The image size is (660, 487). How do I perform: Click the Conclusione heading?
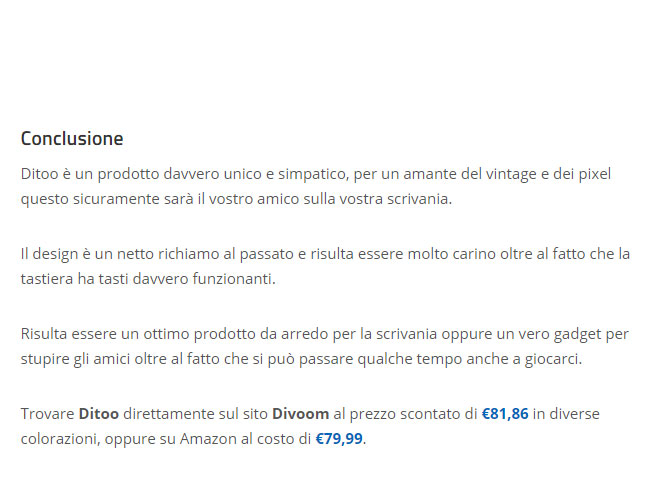(72, 138)
